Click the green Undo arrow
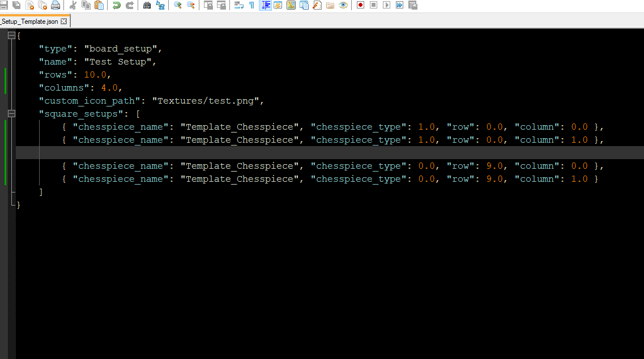This screenshot has height=359, width=644. tap(117, 5)
